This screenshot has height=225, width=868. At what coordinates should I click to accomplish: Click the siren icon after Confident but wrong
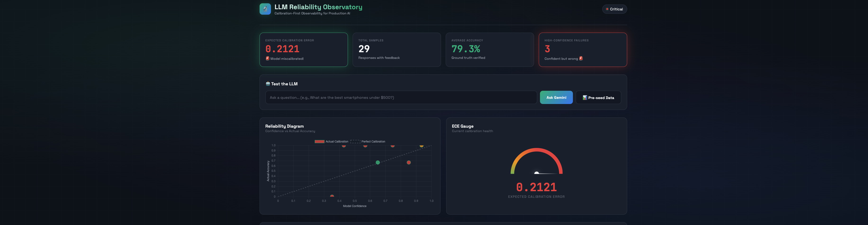pos(581,58)
